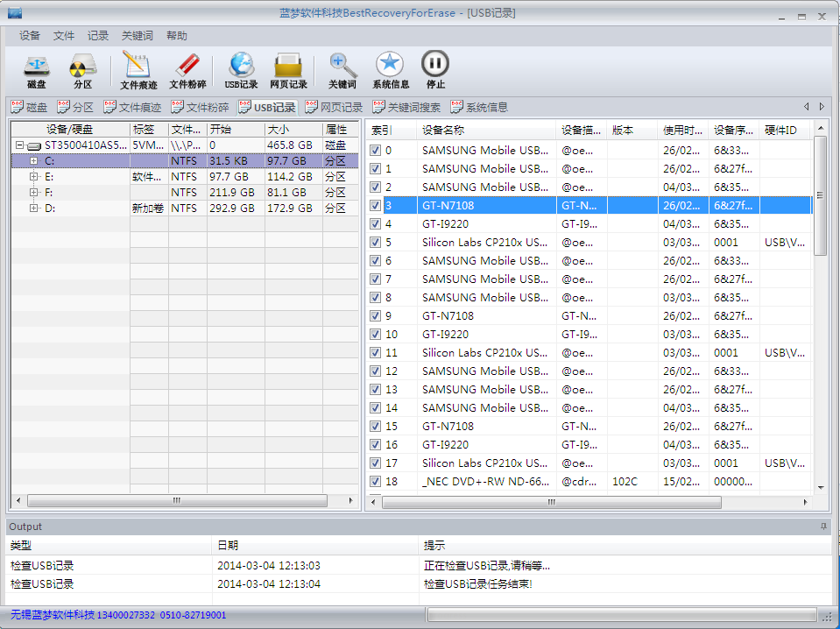The height and width of the screenshot is (629, 840).
Task: Open the 关键词搜索 tab
Action: click(406, 107)
